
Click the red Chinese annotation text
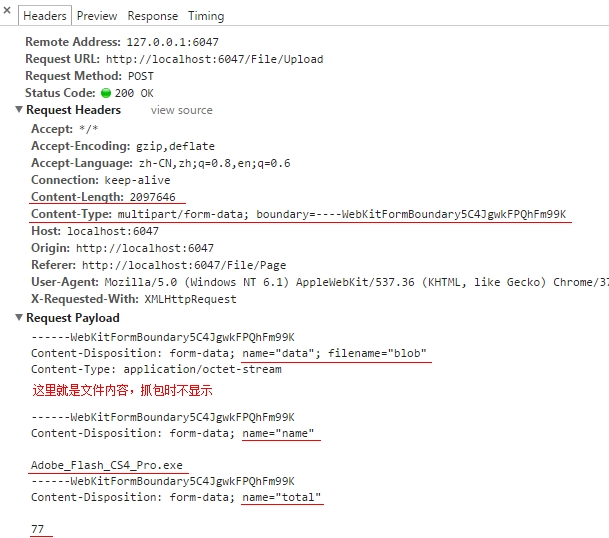point(122,390)
